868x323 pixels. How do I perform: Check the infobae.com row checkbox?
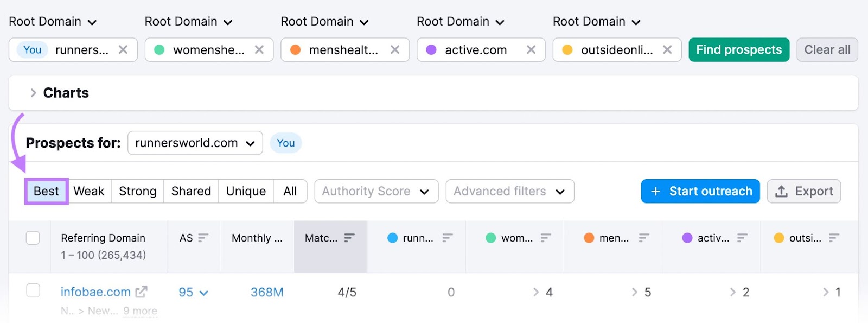33,291
